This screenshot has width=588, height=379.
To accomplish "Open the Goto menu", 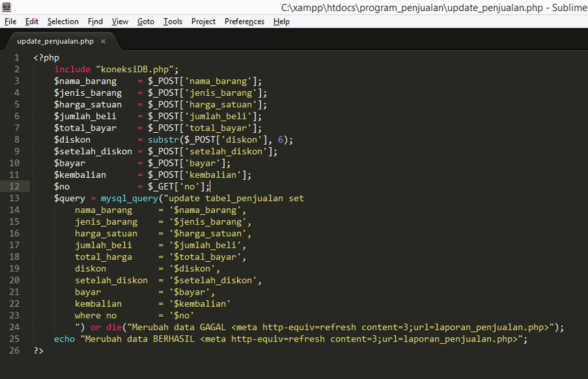I will click(x=146, y=22).
